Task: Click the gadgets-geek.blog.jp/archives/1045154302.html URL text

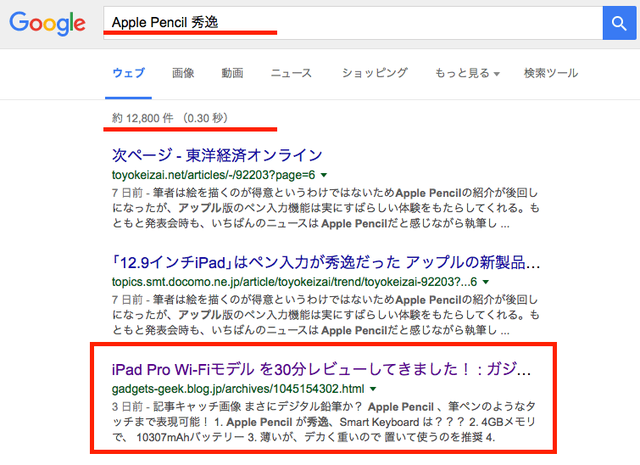Action: coord(238,389)
